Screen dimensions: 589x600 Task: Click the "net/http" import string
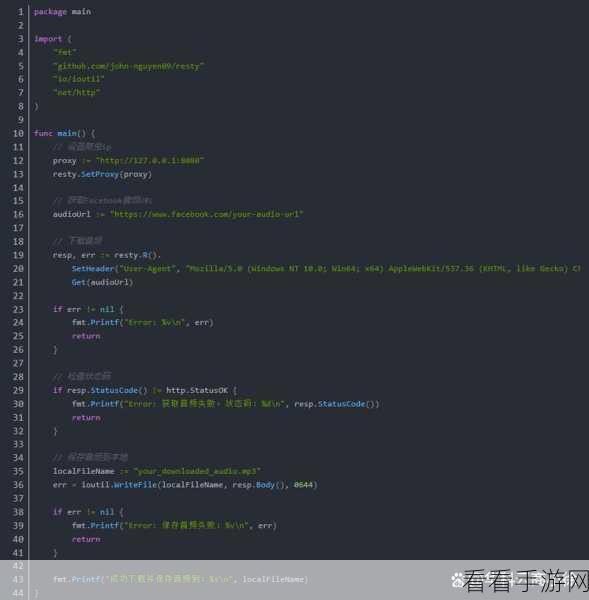point(77,93)
